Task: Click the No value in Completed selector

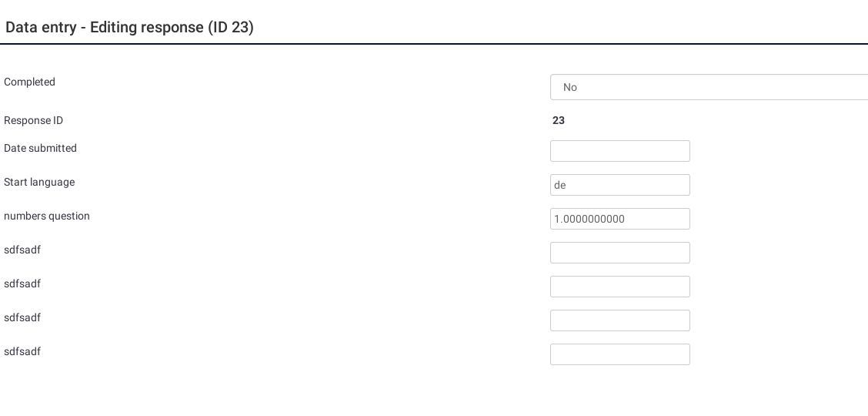Action: [570, 87]
